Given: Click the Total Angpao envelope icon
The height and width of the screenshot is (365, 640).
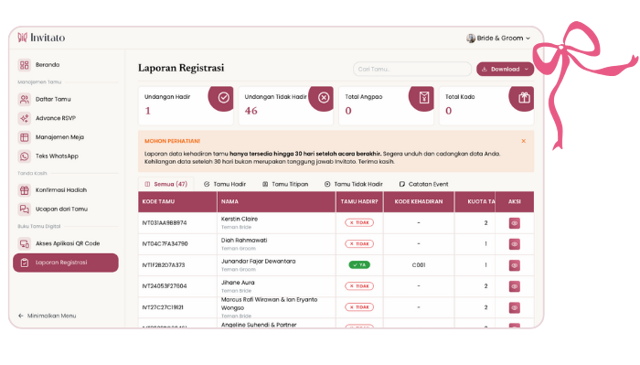Looking at the screenshot, I should 424,97.
